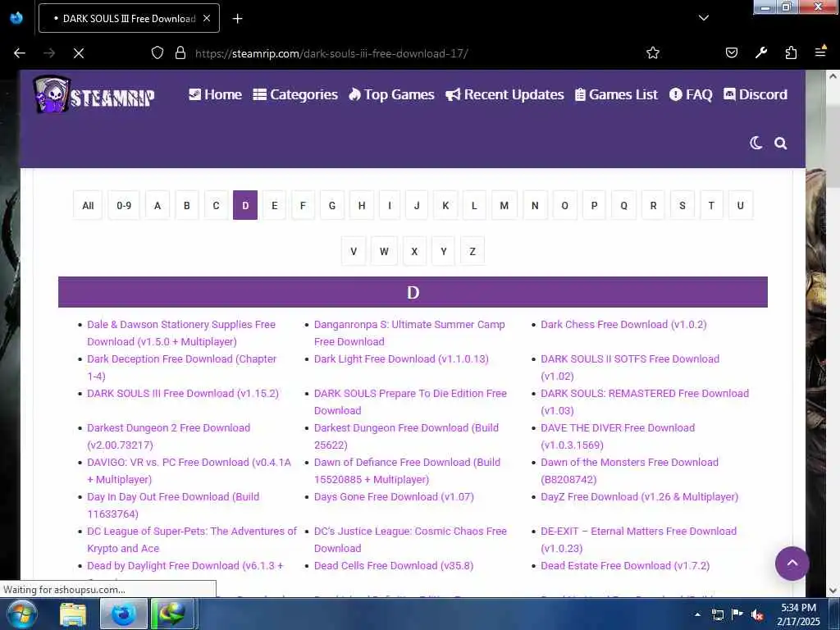Filter games by letter M
The image size is (840, 630).
click(x=504, y=205)
